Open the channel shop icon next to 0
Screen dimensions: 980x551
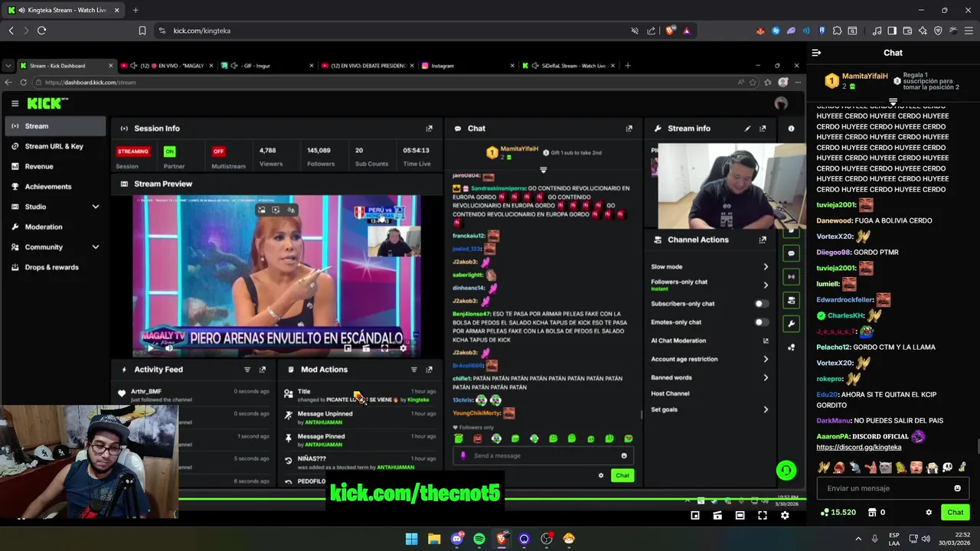(872, 513)
